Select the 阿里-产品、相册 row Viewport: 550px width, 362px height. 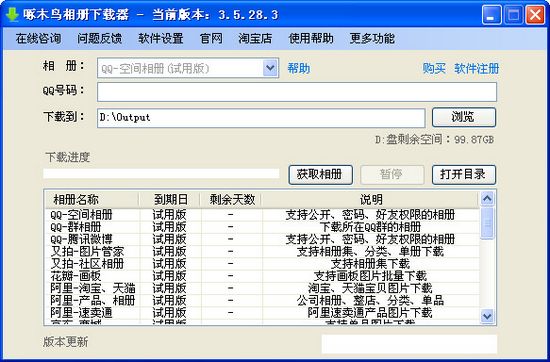click(x=262, y=300)
